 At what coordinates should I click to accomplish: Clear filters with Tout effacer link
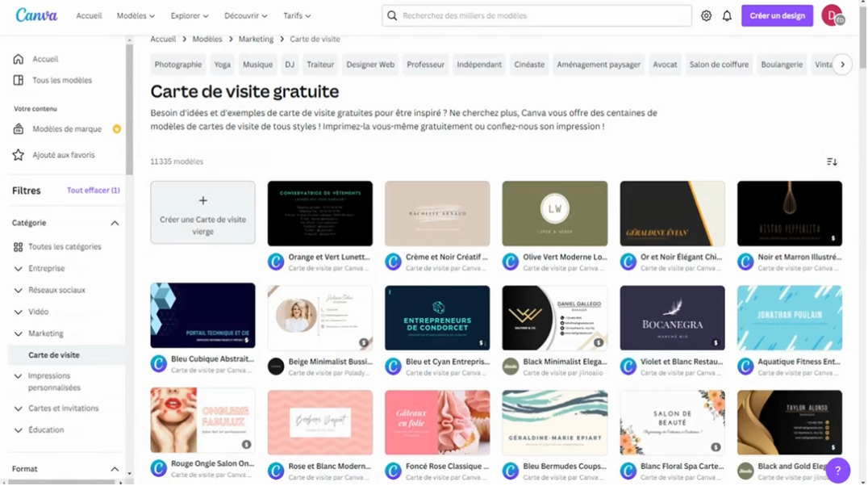coord(94,191)
